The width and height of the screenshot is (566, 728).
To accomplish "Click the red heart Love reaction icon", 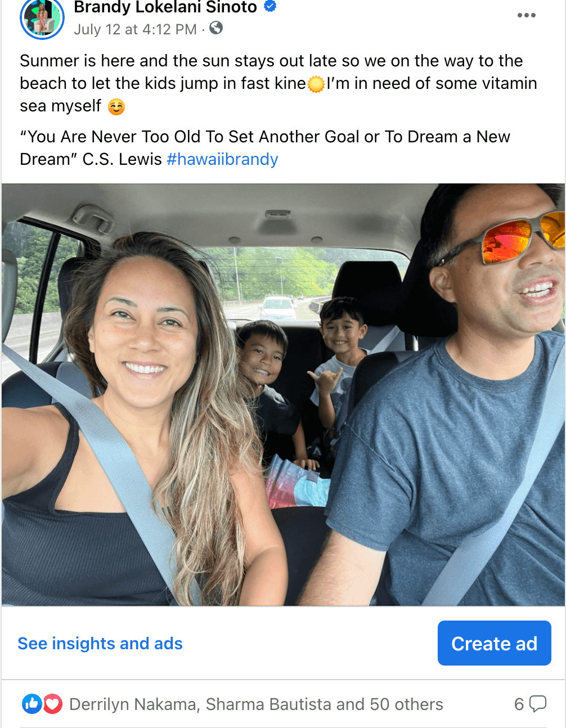I will [53, 704].
